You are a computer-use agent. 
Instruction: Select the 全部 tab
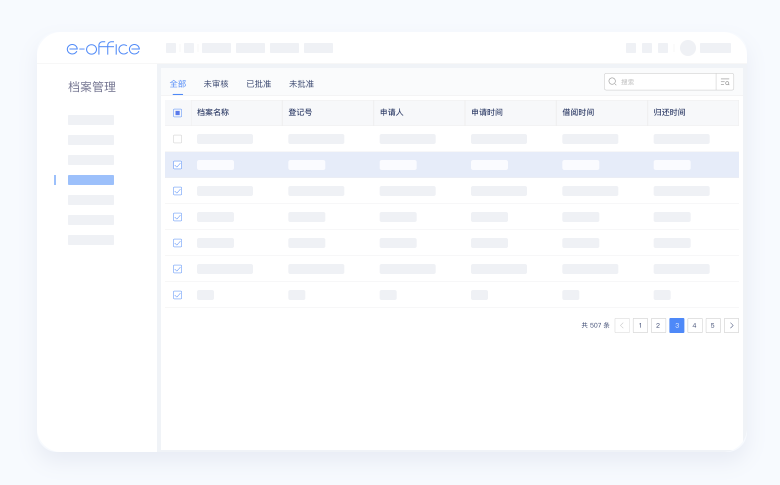click(x=177, y=84)
